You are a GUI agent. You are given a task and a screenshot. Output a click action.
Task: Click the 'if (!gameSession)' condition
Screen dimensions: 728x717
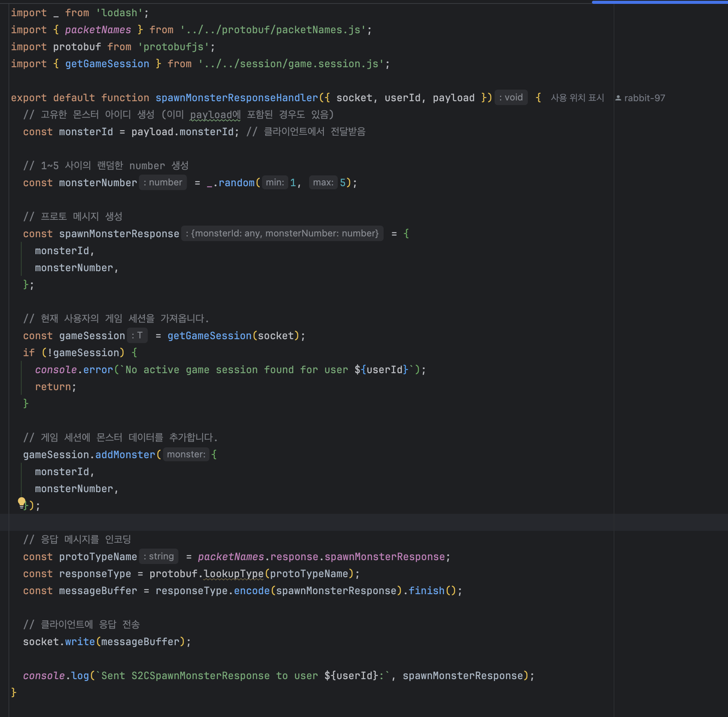pos(74,353)
